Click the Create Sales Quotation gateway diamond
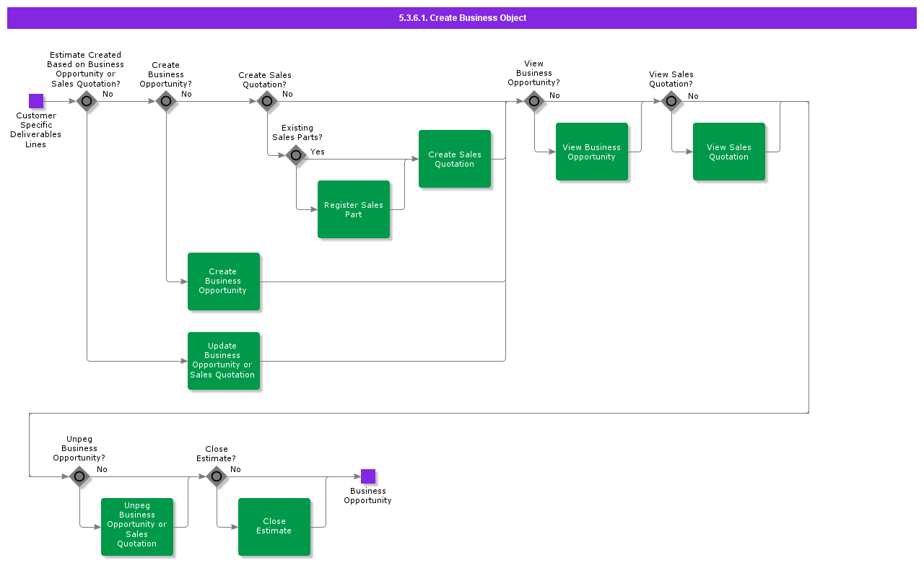The height and width of the screenshot is (563, 924). [x=267, y=101]
